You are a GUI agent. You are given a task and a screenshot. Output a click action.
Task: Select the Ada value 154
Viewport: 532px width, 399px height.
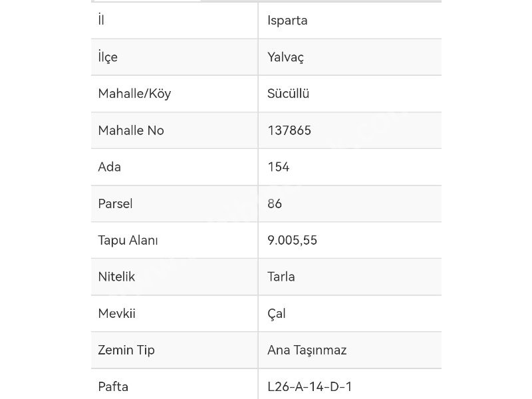pyautogui.click(x=278, y=167)
